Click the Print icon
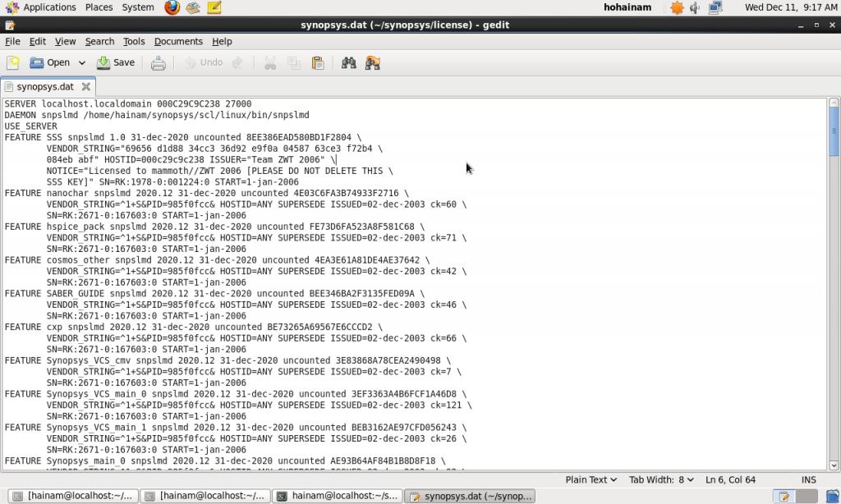 coord(159,63)
